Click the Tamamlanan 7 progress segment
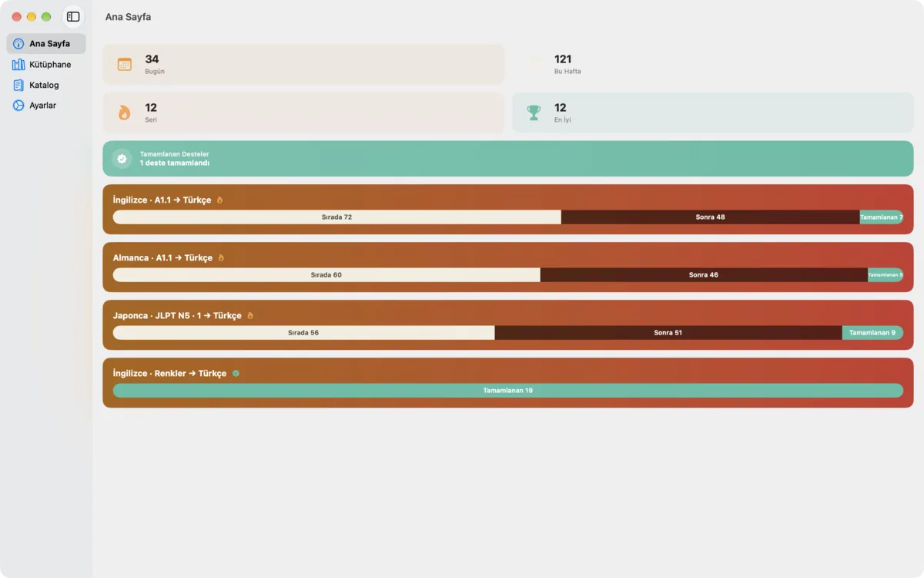Viewport: 924px width, 578px height. click(x=882, y=217)
